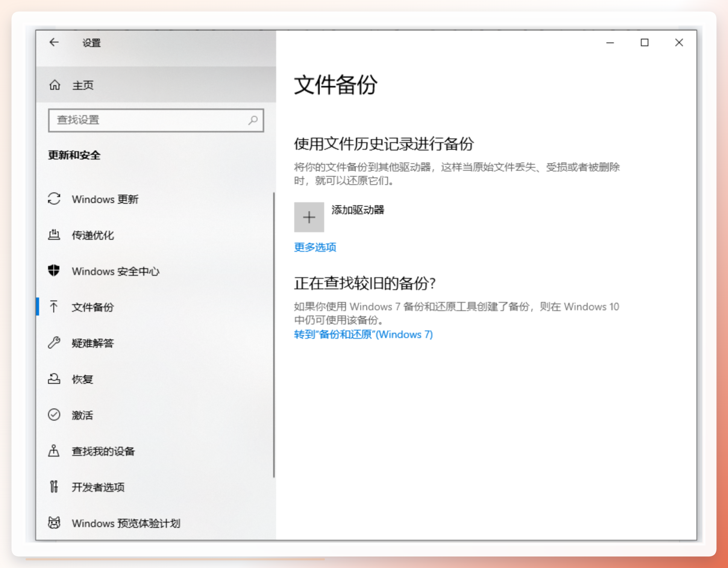Click the 更新和安全 heading
The width and height of the screenshot is (728, 568).
tap(74, 155)
